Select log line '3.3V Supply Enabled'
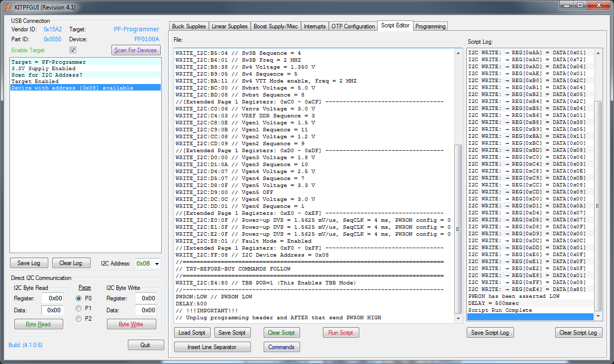 tap(85, 69)
